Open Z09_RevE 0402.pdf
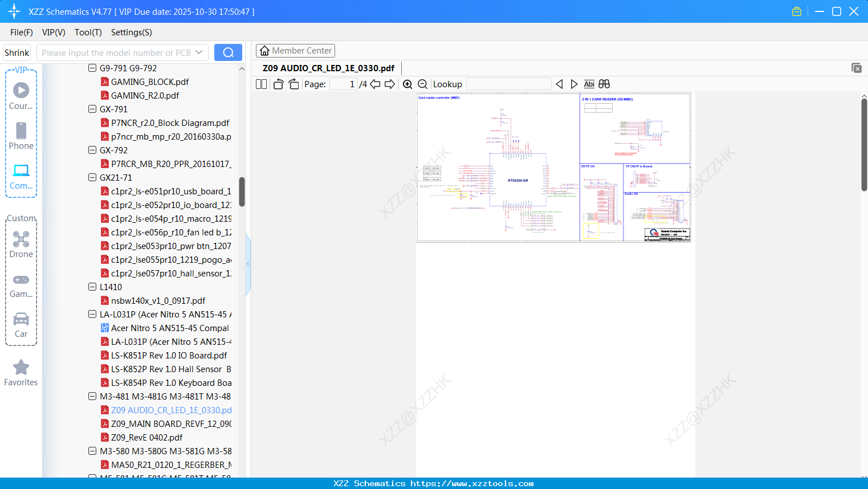The image size is (868, 489). click(146, 437)
